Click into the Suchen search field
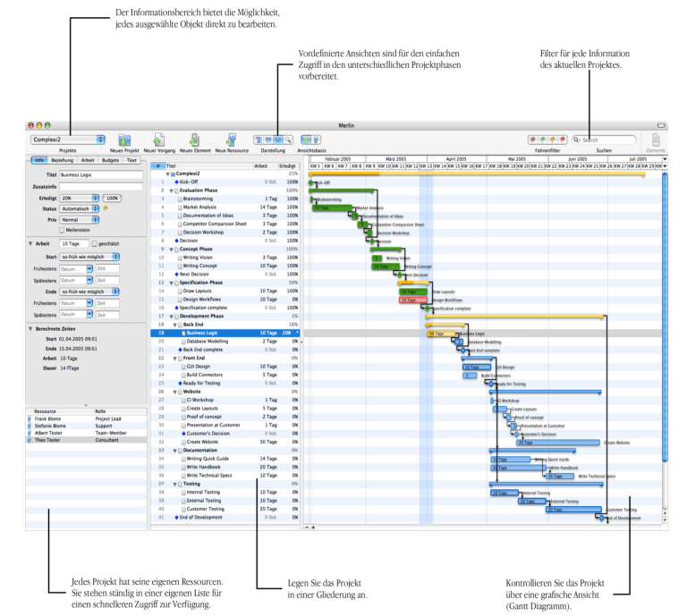687x616 pixels. click(605, 140)
